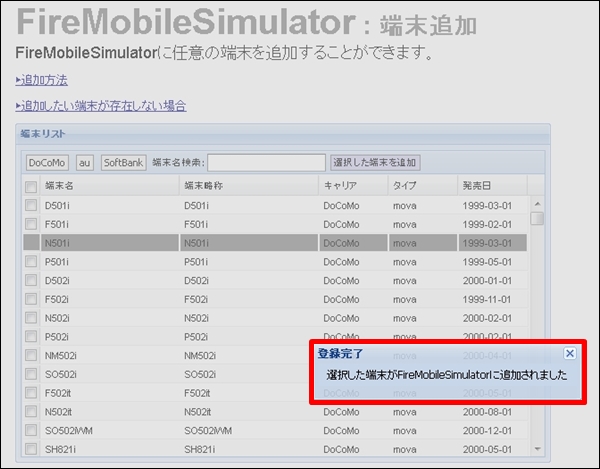Click the mova type in D501i row

[404, 206]
